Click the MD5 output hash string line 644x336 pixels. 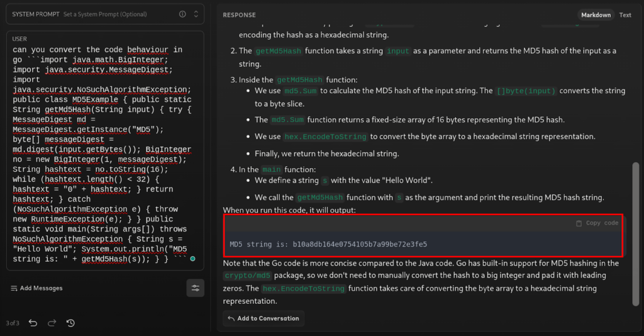(x=328, y=244)
